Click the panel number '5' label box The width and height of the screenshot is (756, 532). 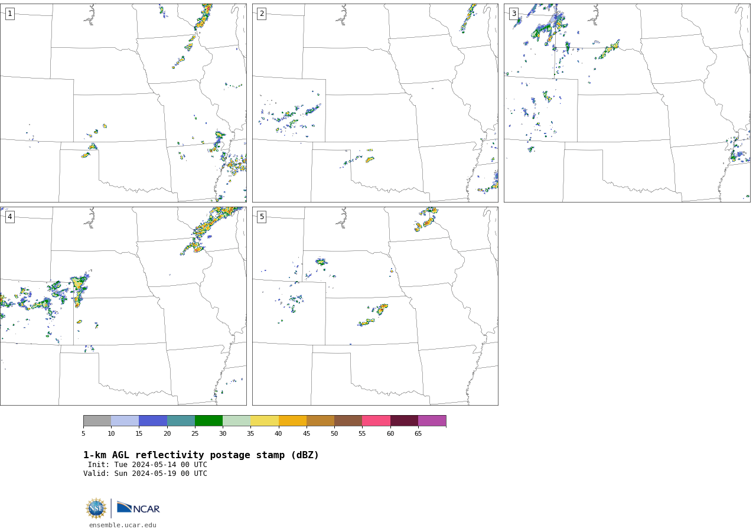262,217
